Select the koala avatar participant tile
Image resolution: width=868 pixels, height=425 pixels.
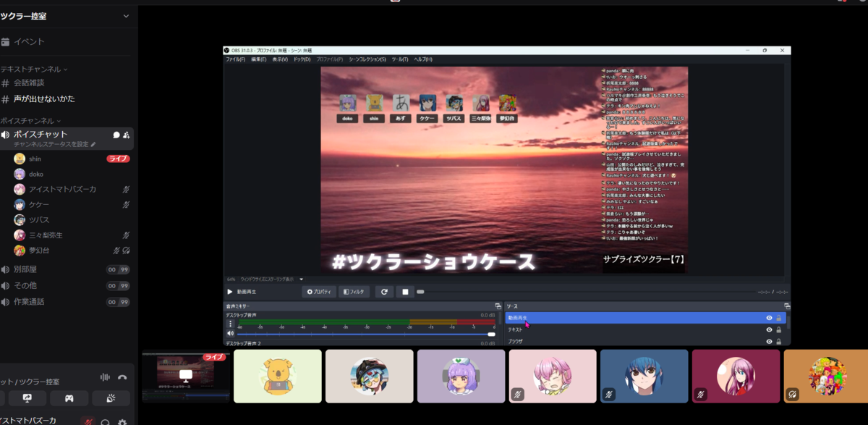point(278,376)
